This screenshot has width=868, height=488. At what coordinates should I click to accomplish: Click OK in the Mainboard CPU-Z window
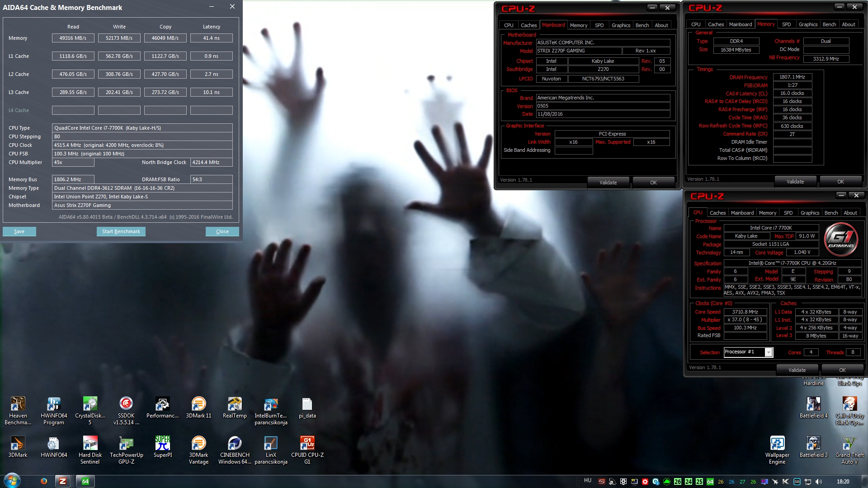653,183
